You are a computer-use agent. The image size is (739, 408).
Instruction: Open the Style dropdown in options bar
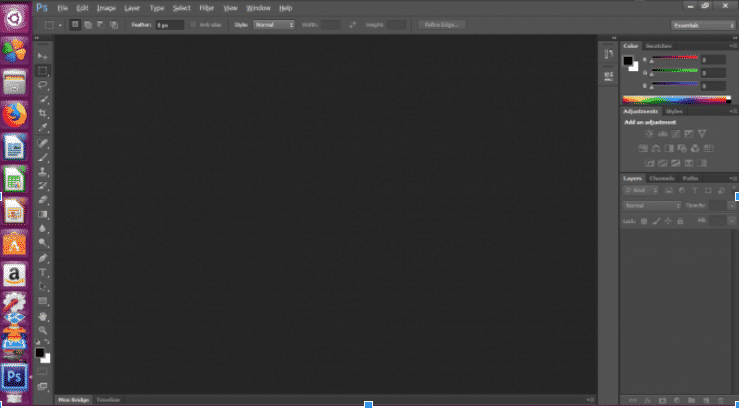tap(273, 23)
